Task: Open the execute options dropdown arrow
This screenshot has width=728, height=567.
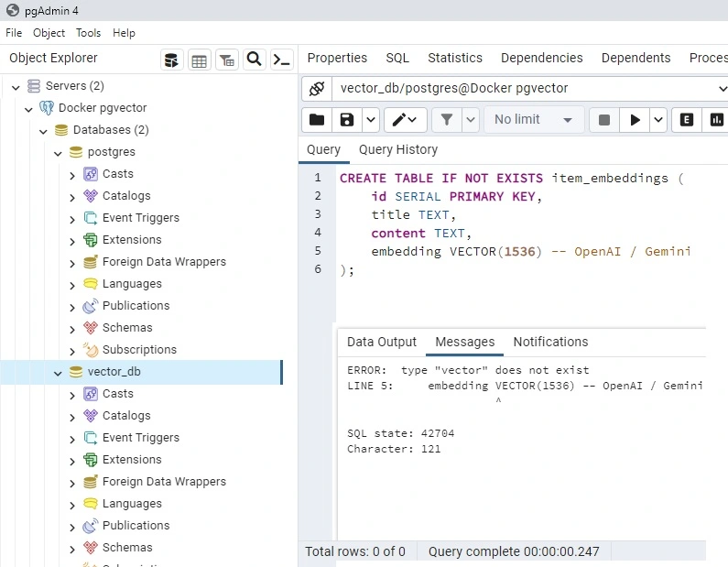Action: point(658,120)
